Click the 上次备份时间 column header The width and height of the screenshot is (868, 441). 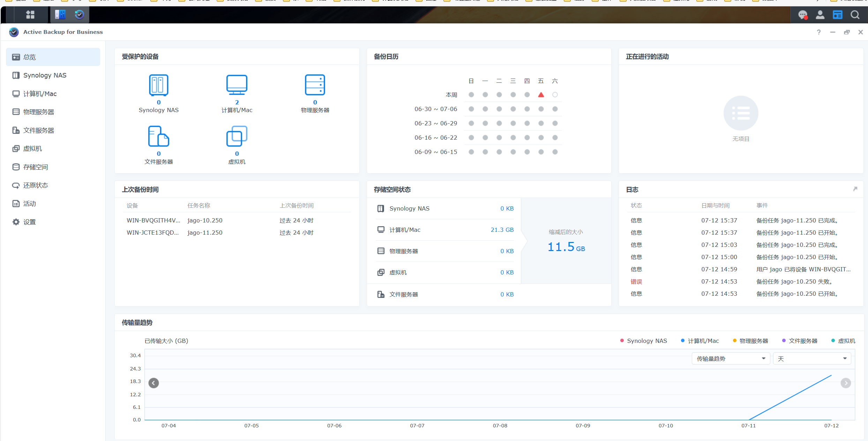tap(297, 205)
